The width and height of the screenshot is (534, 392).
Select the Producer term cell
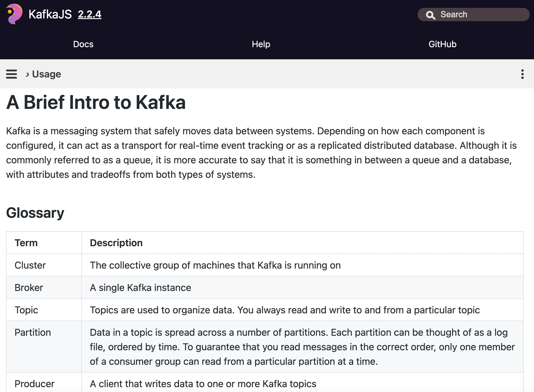click(34, 384)
